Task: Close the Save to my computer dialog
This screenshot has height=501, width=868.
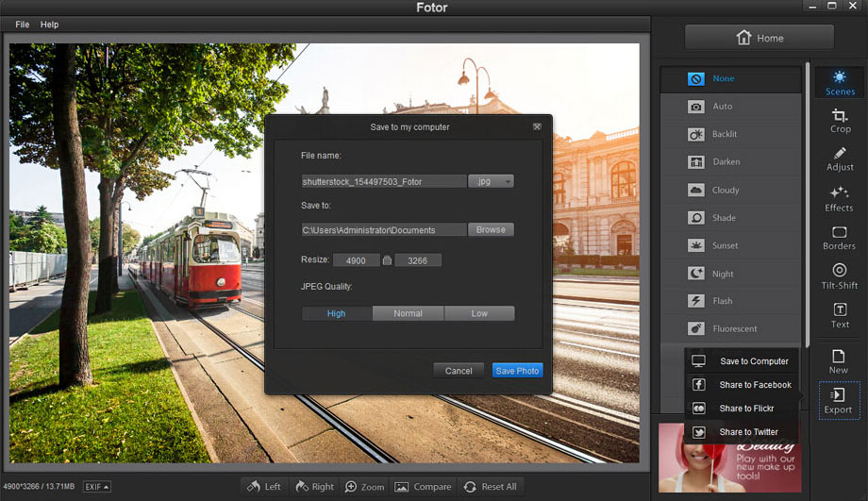Action: 537,126
